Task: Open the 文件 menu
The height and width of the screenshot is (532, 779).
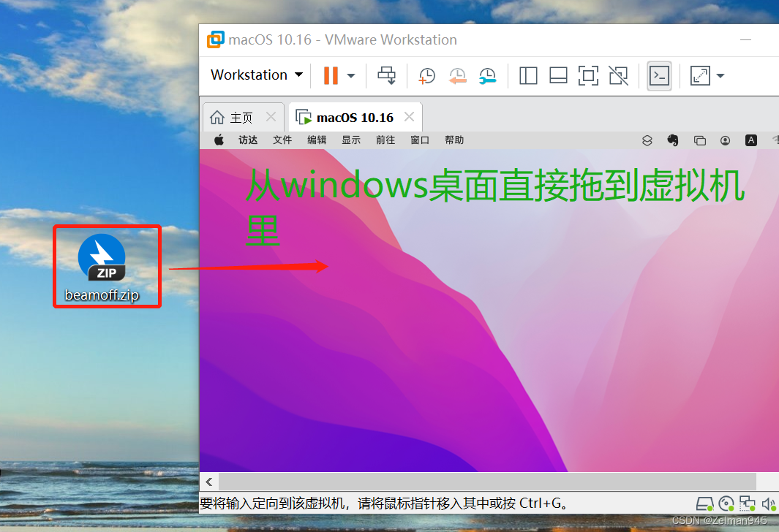Action: coord(282,140)
